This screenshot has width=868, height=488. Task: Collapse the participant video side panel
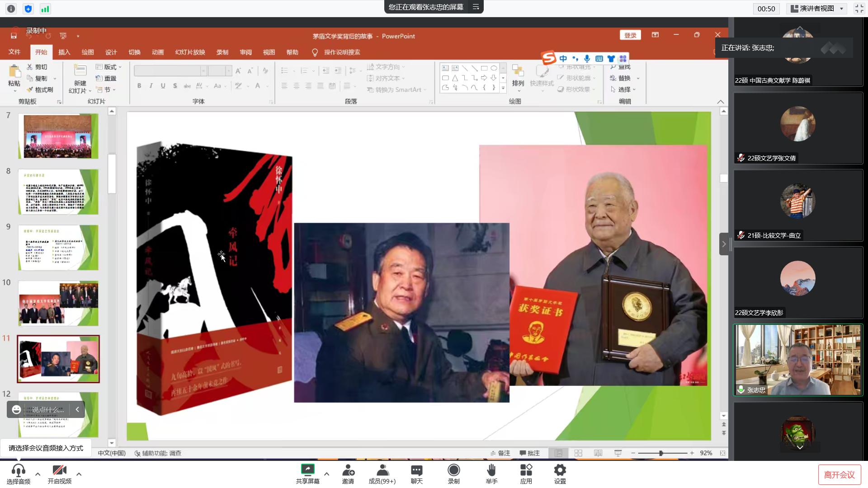[x=724, y=244]
